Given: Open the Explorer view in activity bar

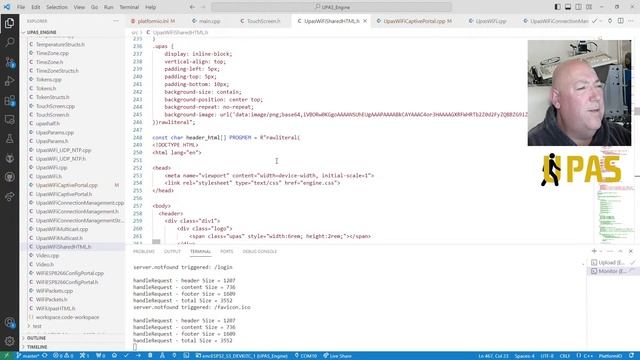Looking at the screenshot, I should (x=9, y=23).
